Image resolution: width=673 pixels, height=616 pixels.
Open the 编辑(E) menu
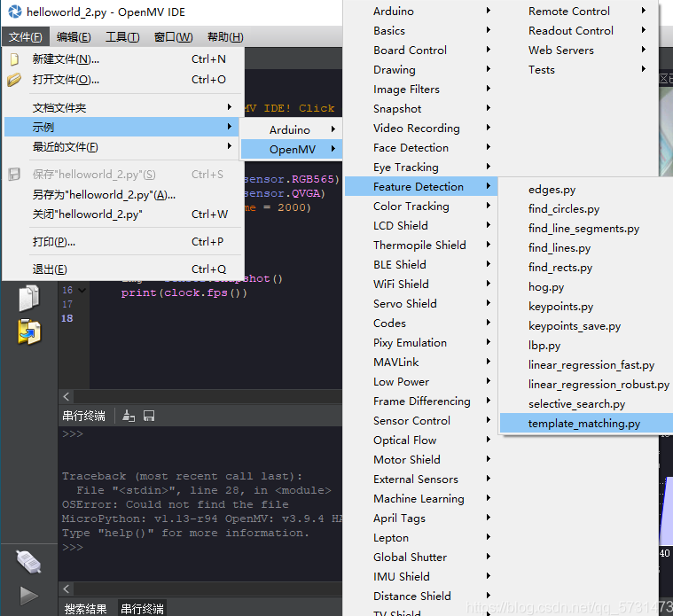pyautogui.click(x=74, y=37)
